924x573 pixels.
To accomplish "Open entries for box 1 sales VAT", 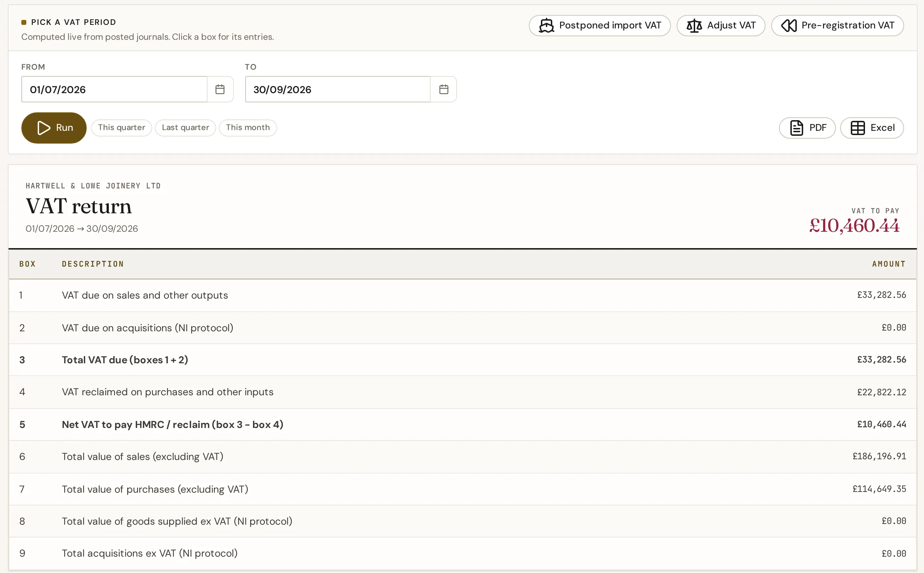I will tap(462, 295).
